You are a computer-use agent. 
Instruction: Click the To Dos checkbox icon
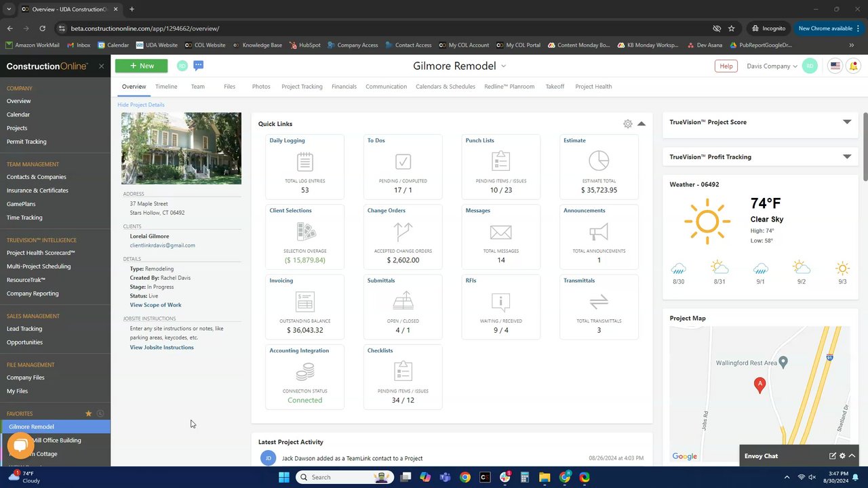[x=403, y=161]
